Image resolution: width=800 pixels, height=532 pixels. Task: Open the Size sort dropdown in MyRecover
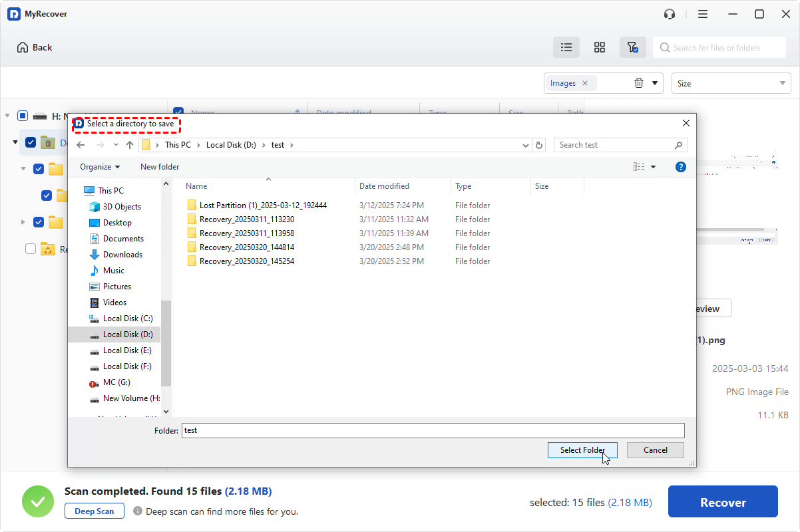coord(731,83)
